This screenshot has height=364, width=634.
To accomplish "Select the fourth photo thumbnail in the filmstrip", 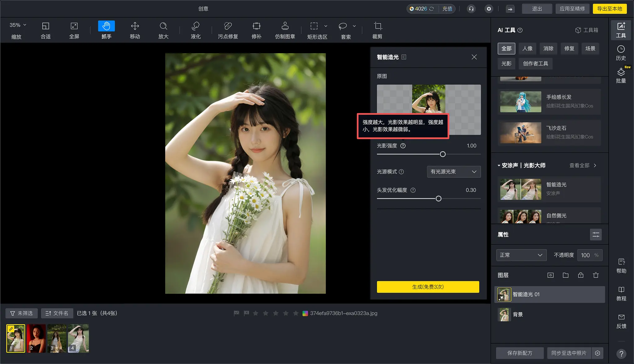I will pyautogui.click(x=78, y=338).
